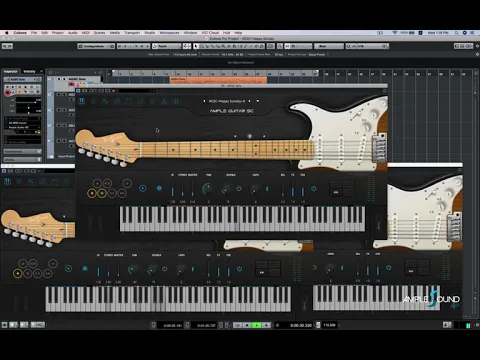The height and width of the screenshot is (360, 480).
Task: Select next preset with the right arrow by AGSC-Happy Sunday
Action: click(x=250, y=101)
